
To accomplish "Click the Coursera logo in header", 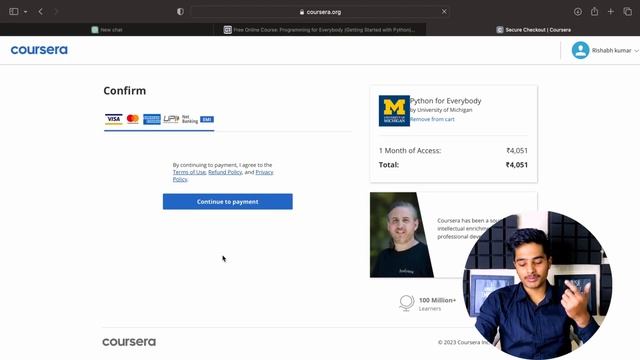I will tap(39, 50).
